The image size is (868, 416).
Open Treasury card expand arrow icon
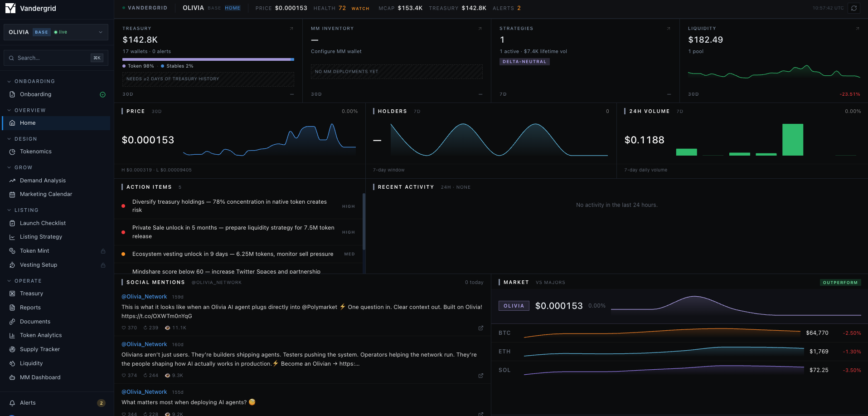(291, 29)
